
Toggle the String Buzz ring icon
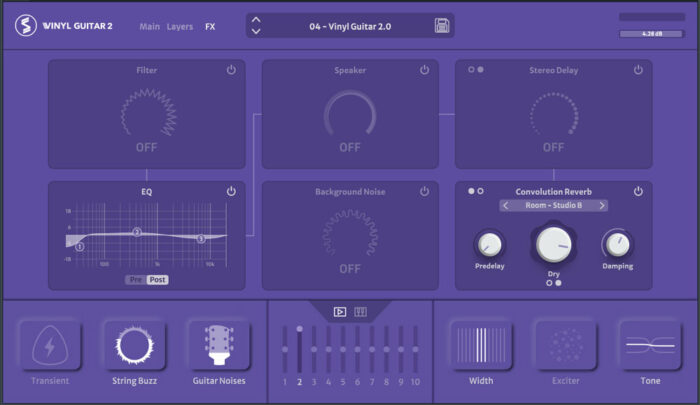134,345
